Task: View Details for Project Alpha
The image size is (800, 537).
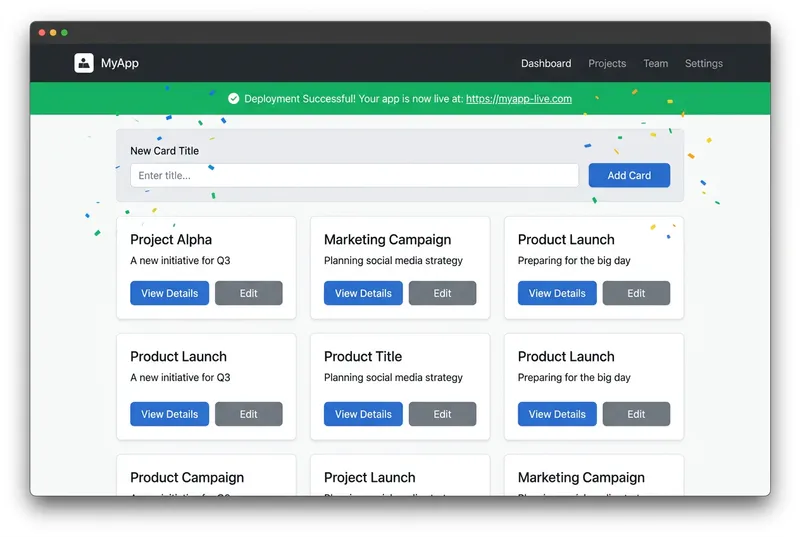Action: 169,293
